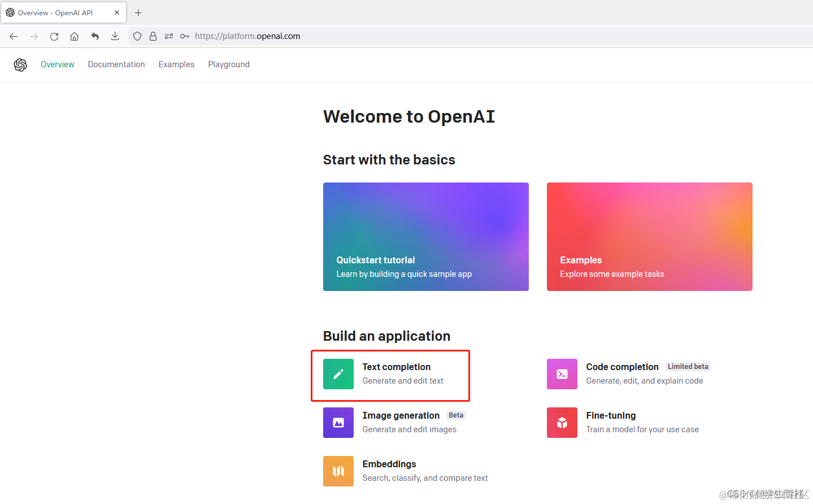Click the shield tracking protection icon
This screenshot has height=504, width=813.
tap(137, 36)
